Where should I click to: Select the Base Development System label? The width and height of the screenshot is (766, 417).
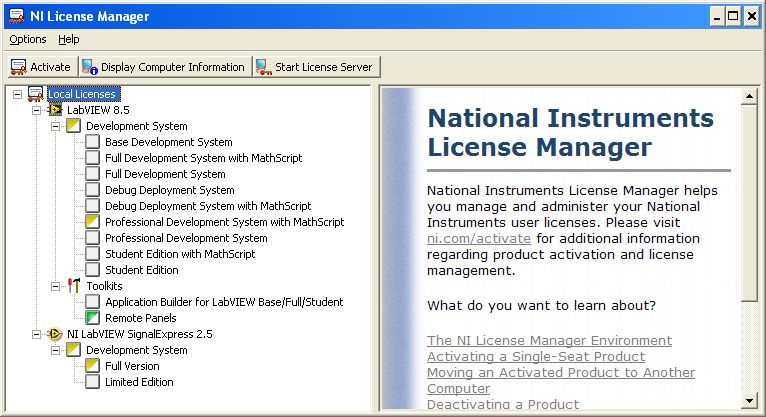tap(169, 142)
